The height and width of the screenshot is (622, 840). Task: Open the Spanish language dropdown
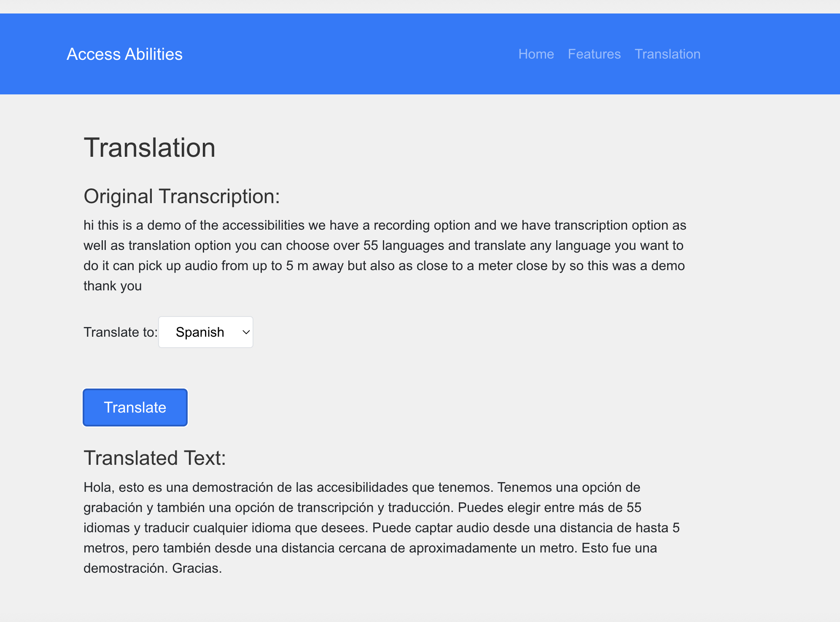coord(200,332)
